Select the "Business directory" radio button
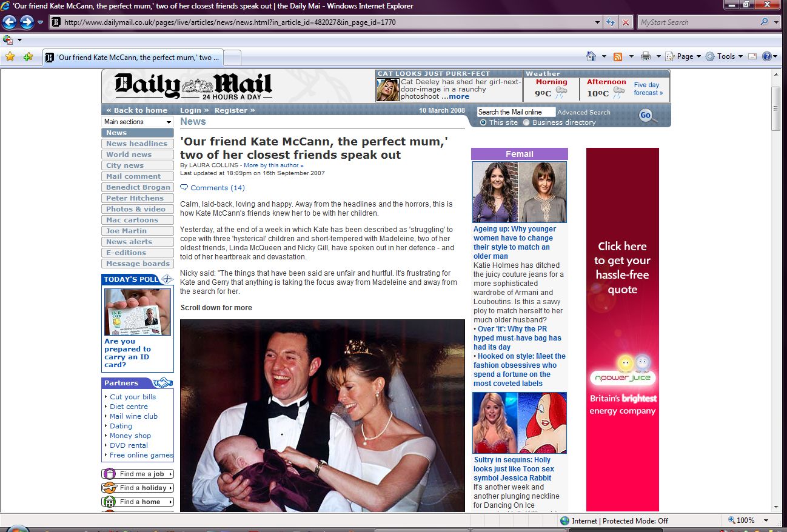The width and height of the screenshot is (787, 532). [x=526, y=122]
